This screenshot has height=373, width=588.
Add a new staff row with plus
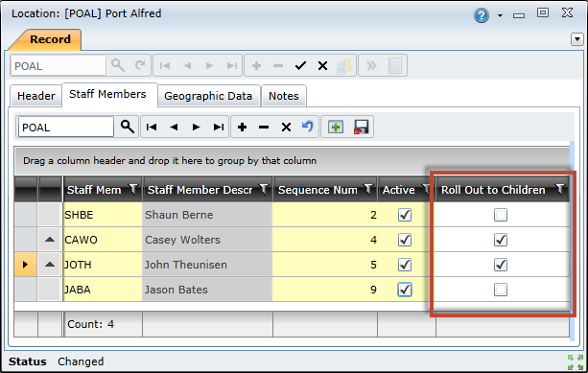coord(243,128)
